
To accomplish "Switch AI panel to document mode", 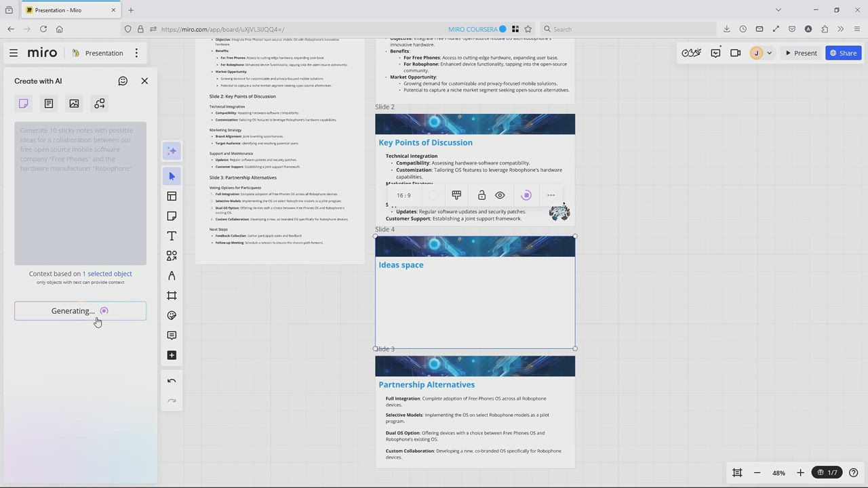I will (x=49, y=104).
